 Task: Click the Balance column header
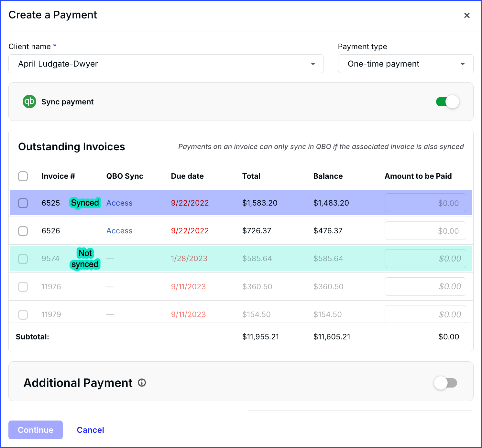328,176
